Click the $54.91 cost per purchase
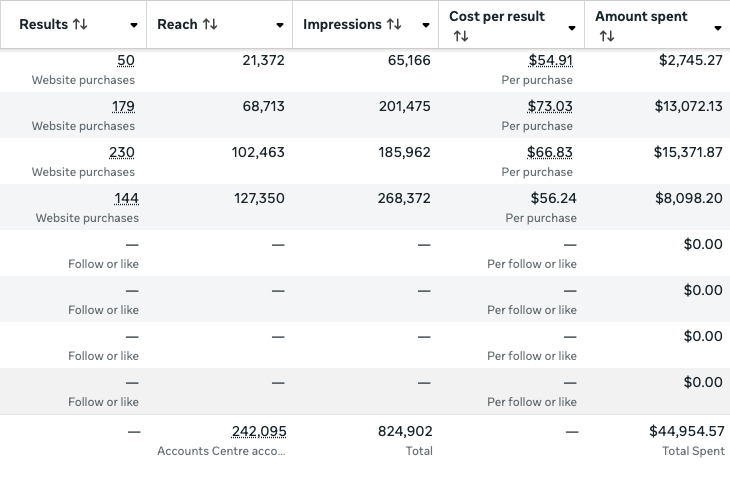This screenshot has height=480, width=730. [x=550, y=61]
